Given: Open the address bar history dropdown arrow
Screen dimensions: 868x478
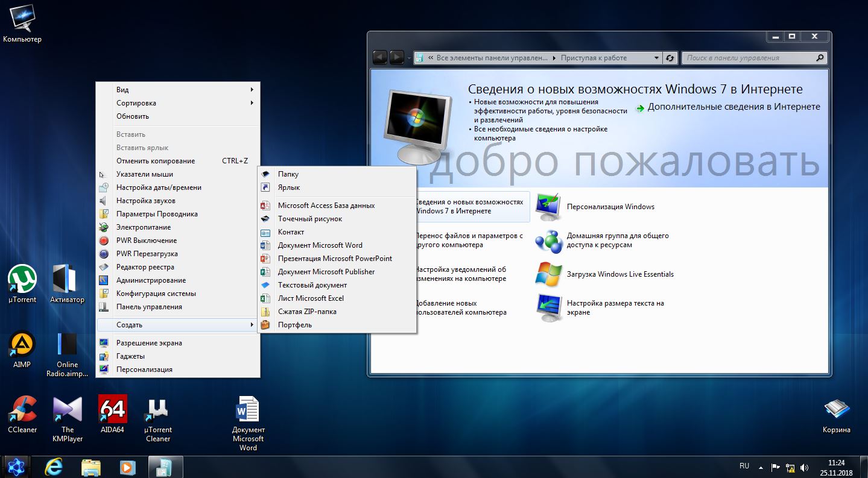Looking at the screenshot, I should pyautogui.click(x=656, y=58).
